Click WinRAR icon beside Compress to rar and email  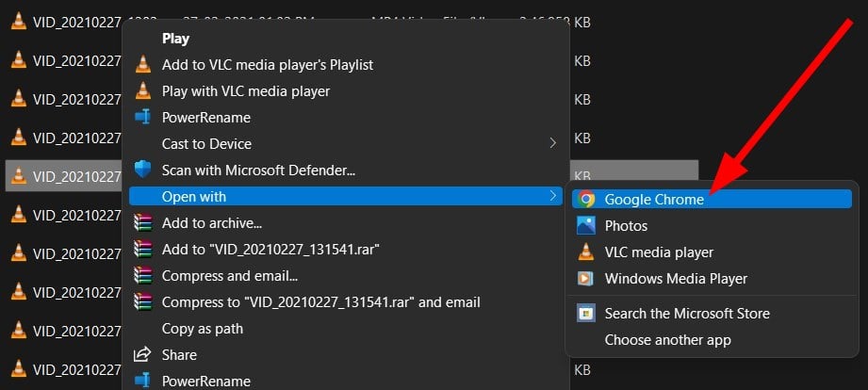(143, 302)
